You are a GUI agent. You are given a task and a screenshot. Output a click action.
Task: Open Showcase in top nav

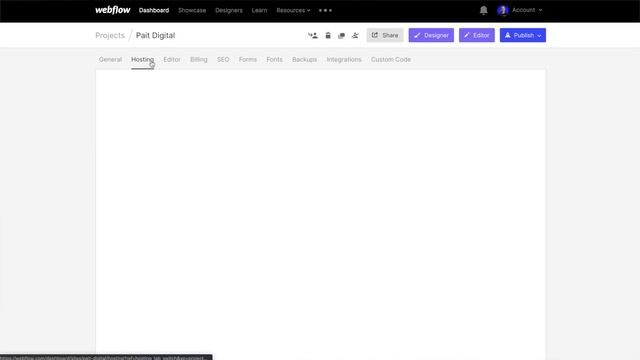point(192,10)
